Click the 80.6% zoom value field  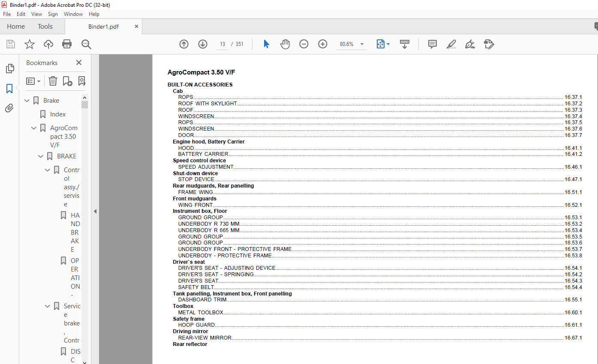(x=346, y=44)
